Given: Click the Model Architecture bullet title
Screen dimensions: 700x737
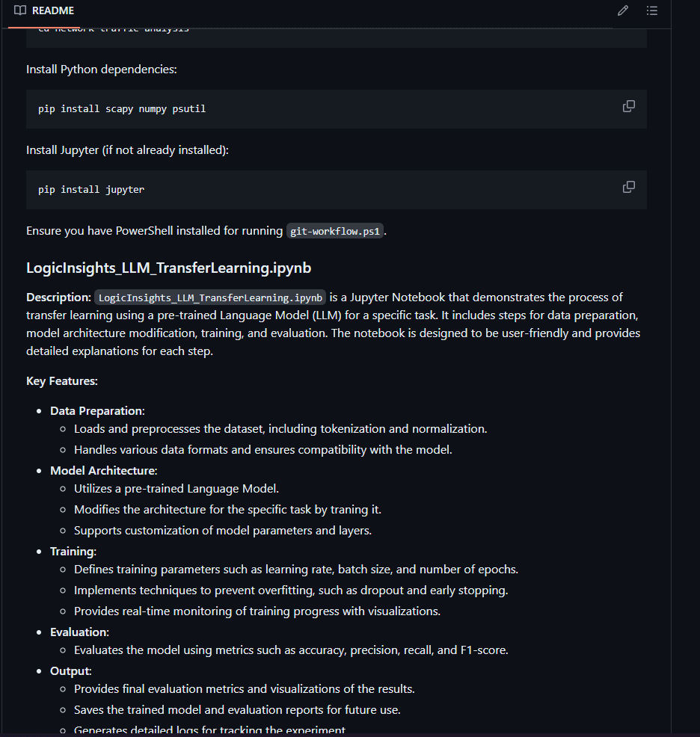Looking at the screenshot, I should [x=103, y=470].
